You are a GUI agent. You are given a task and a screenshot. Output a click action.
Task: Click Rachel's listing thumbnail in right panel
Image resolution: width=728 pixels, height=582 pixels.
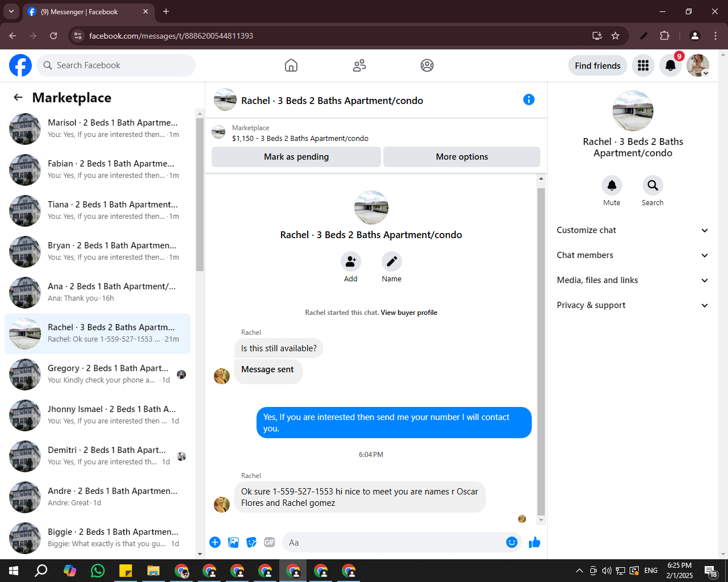pos(633,111)
